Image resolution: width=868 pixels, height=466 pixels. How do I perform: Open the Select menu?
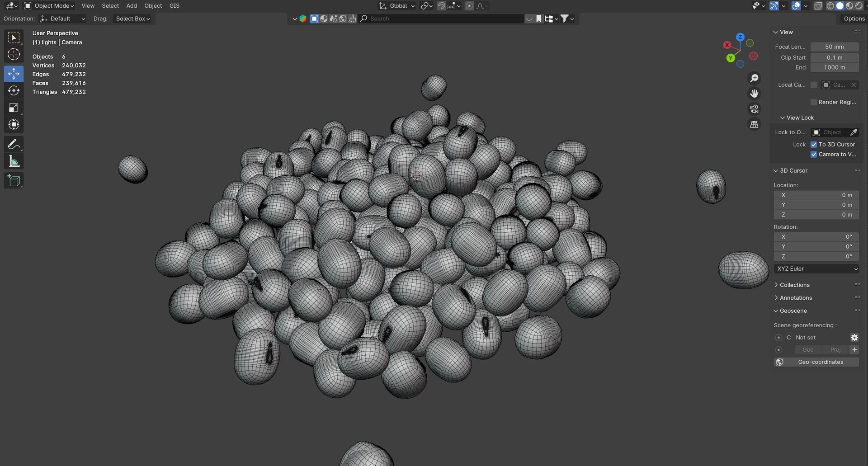(110, 6)
